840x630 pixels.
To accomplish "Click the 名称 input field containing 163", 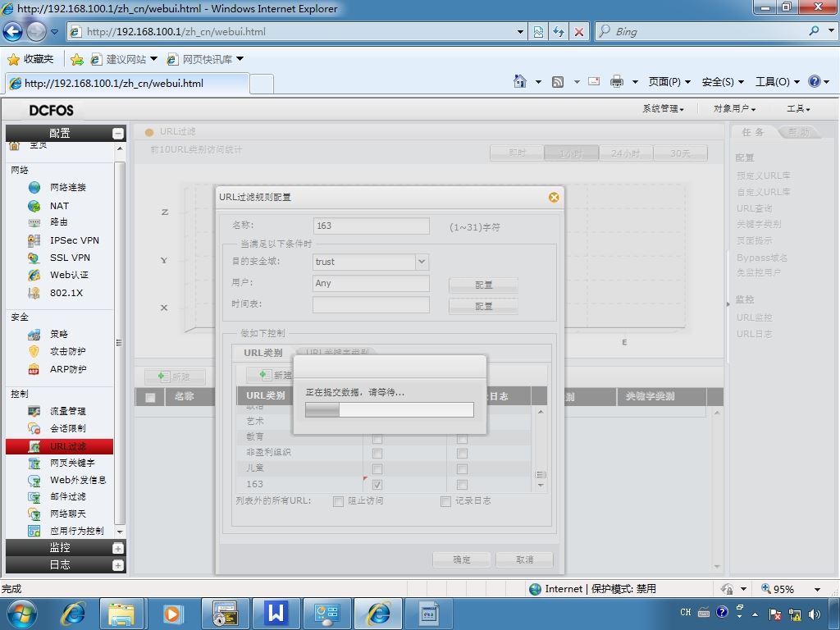I will tap(372, 226).
